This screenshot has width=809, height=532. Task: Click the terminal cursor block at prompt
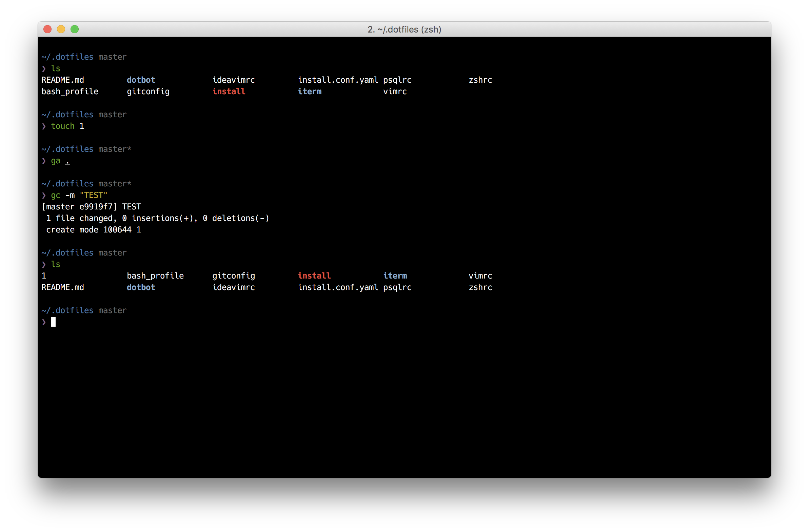[53, 322]
